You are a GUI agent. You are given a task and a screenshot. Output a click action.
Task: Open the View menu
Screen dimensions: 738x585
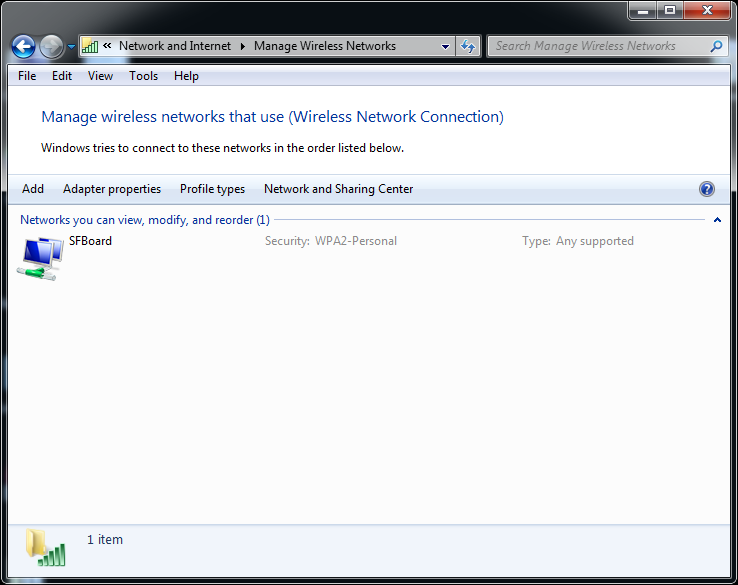[x=100, y=76]
